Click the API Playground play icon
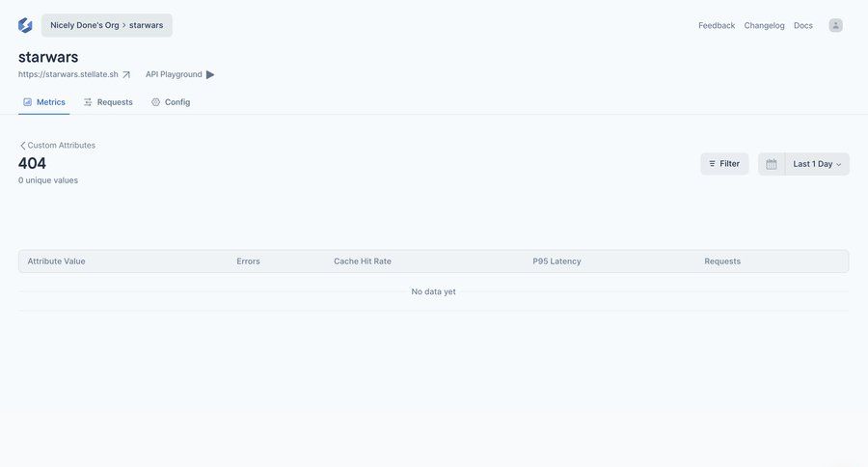868x467 pixels. coord(210,74)
